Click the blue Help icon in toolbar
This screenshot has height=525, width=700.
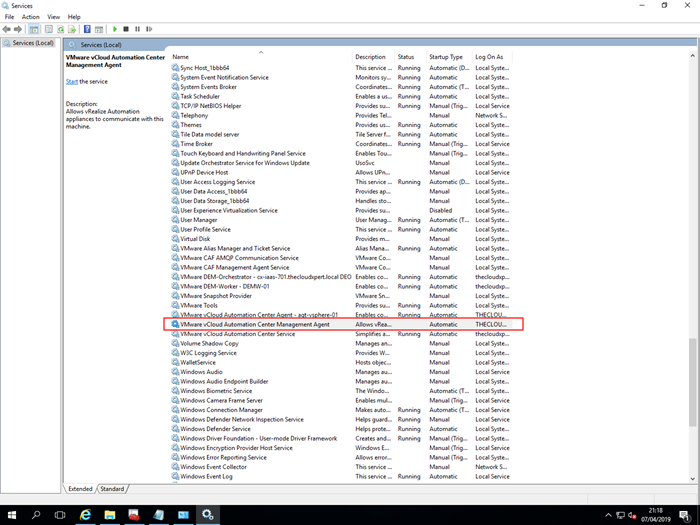tap(87, 29)
